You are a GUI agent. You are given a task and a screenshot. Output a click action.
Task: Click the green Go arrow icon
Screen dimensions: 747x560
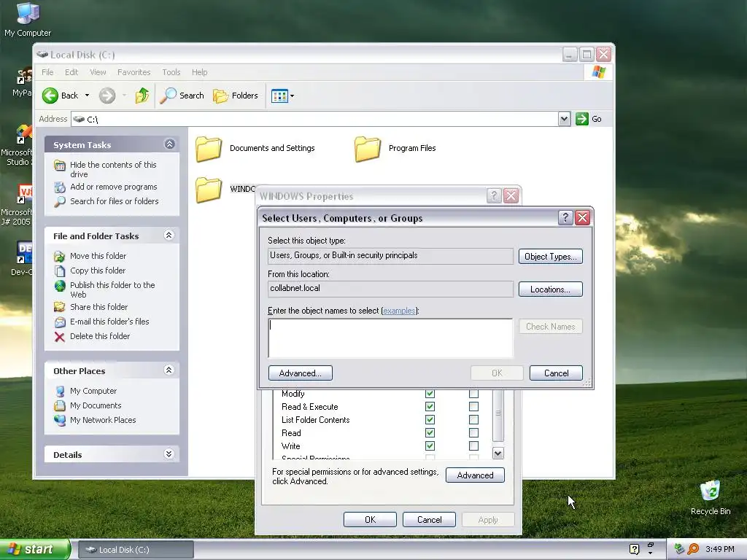click(581, 119)
